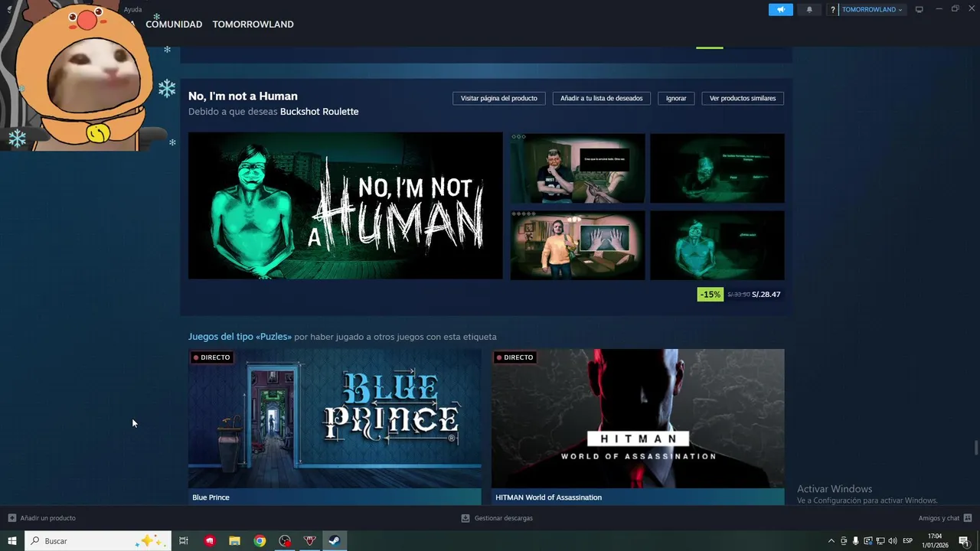The image size is (980, 551).
Task: Click Añadir a tu lista de deseados
Action: pyautogui.click(x=602, y=98)
